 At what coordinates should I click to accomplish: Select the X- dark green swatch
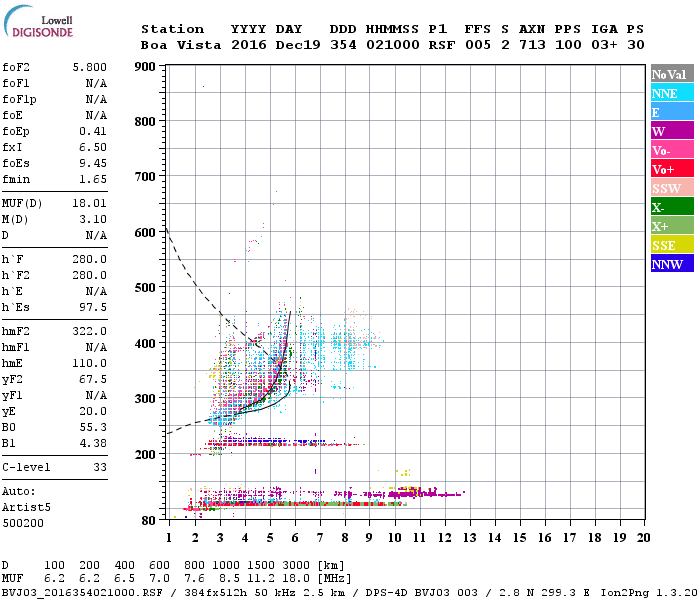click(x=672, y=207)
